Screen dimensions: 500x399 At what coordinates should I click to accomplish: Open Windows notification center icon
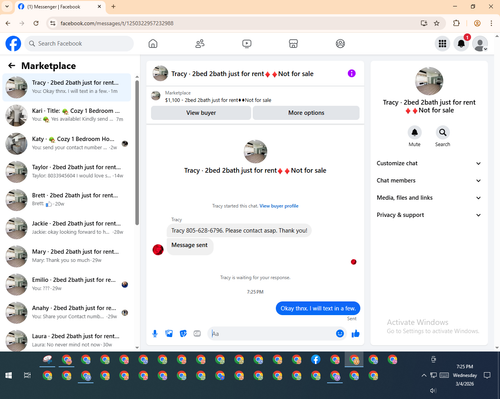coord(487,376)
